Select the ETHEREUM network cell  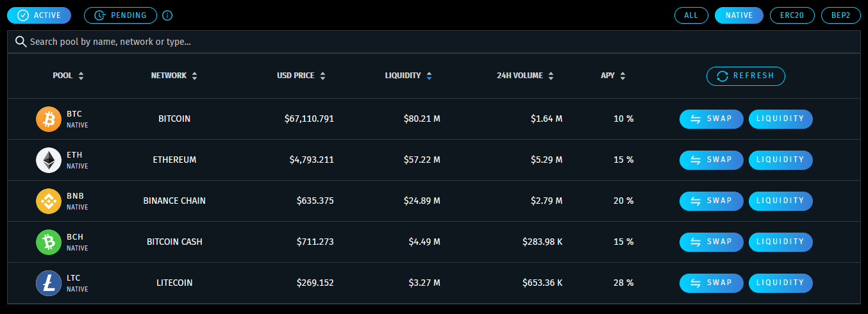point(174,160)
